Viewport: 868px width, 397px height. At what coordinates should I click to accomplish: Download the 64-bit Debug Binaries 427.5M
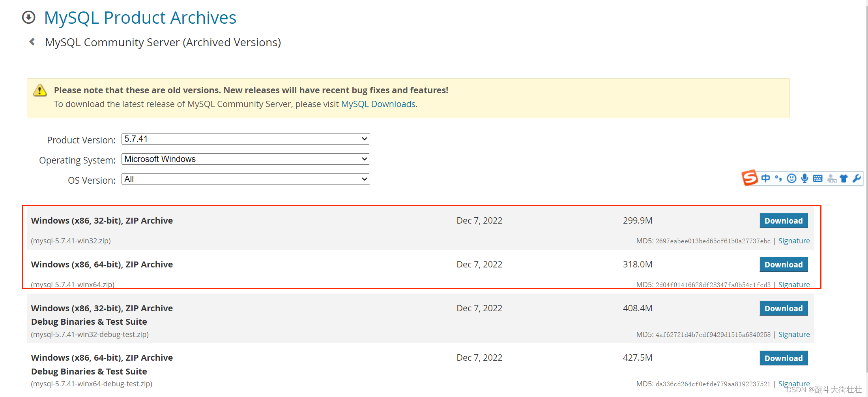click(x=784, y=358)
